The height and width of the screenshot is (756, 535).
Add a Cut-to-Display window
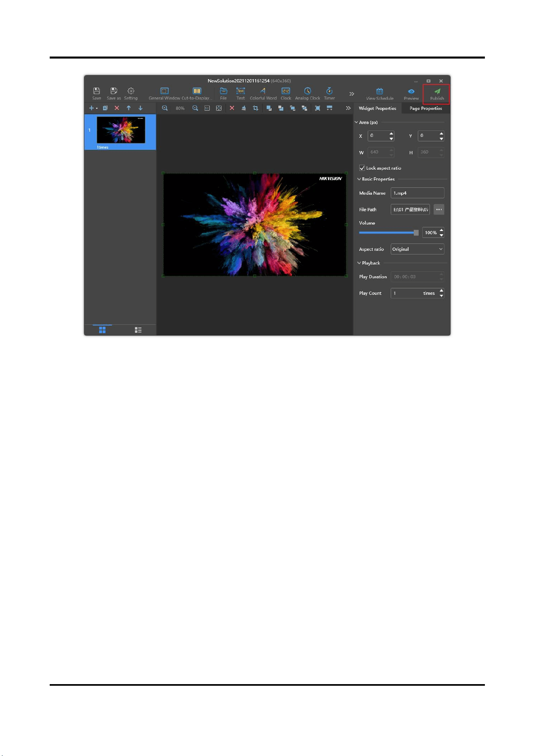pos(197,93)
